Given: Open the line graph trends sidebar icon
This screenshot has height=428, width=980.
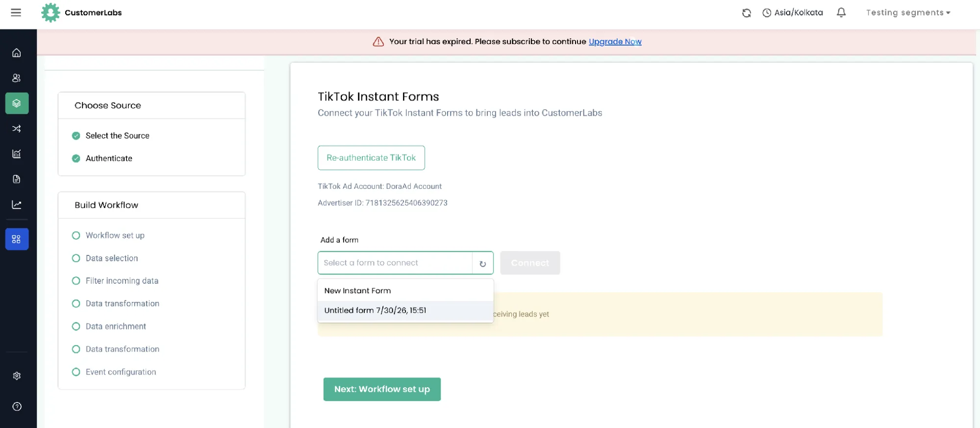Looking at the screenshot, I should coord(17,204).
